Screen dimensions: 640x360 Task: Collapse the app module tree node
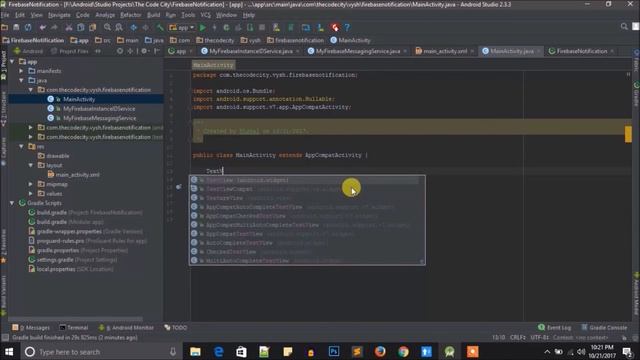[12, 62]
